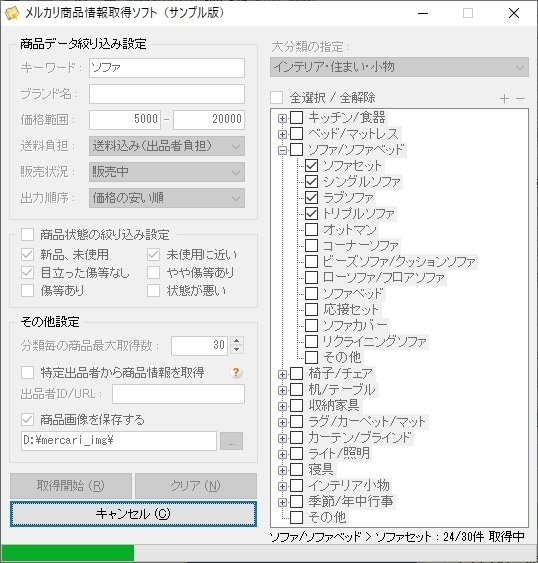Click the 取得開始 (R) button
This screenshot has height=563, width=538.
71,486
